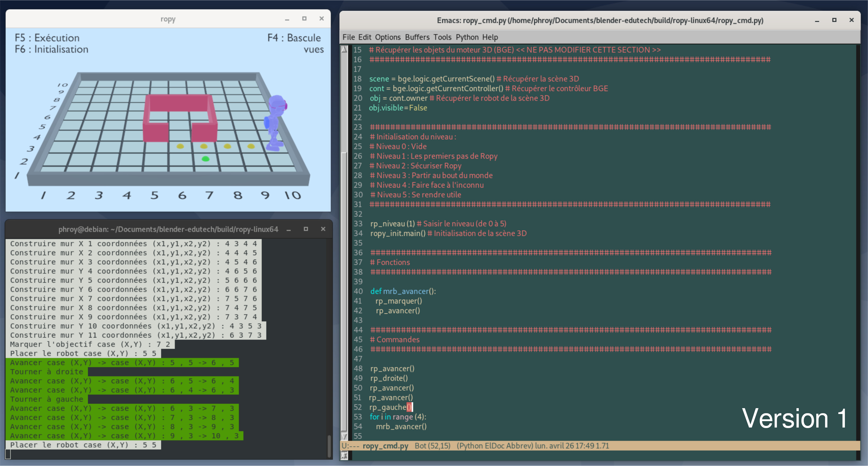The height and width of the screenshot is (466, 868).
Task: Click terminal line Marquer l'objectif case 7 2
Action: click(x=90, y=344)
